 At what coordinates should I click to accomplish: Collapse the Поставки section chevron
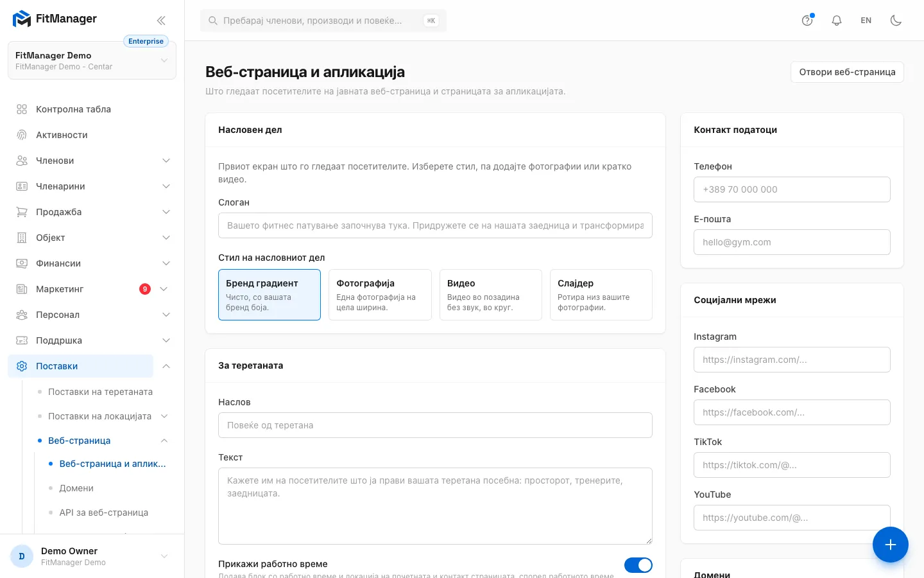click(166, 366)
